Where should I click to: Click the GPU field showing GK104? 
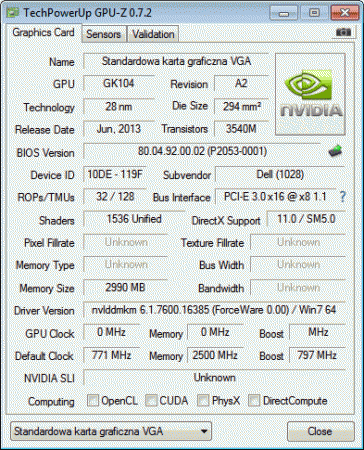(x=119, y=83)
